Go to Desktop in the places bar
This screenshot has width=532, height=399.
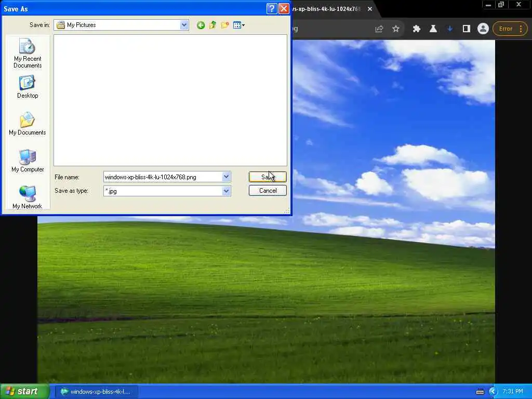(28, 87)
